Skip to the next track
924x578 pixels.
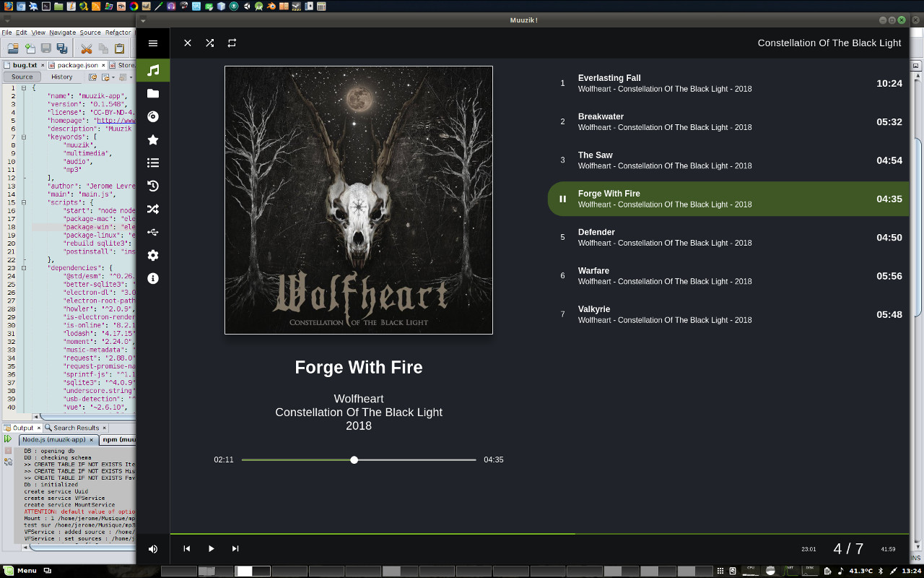tap(235, 549)
